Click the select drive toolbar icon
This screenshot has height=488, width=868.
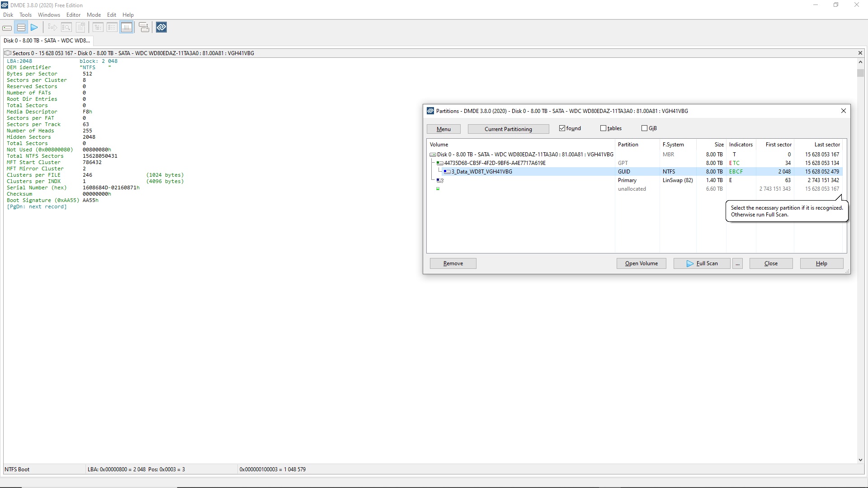coord(7,28)
